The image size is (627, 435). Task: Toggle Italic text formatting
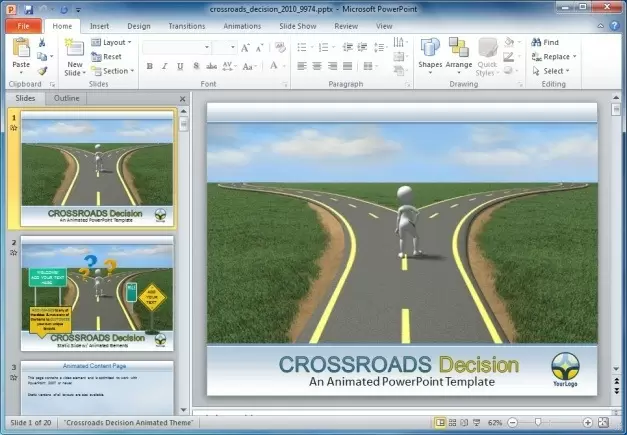click(164, 66)
